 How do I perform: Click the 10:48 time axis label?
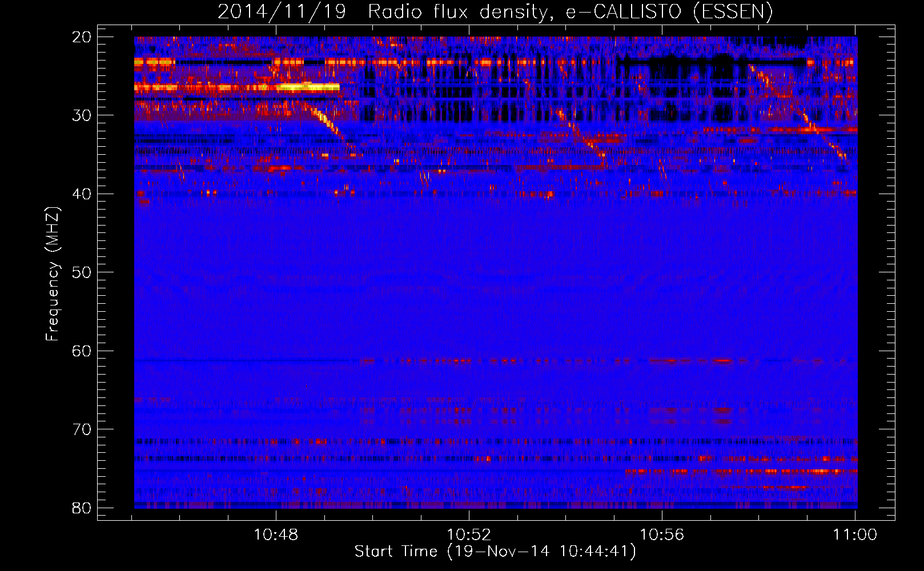[276, 534]
